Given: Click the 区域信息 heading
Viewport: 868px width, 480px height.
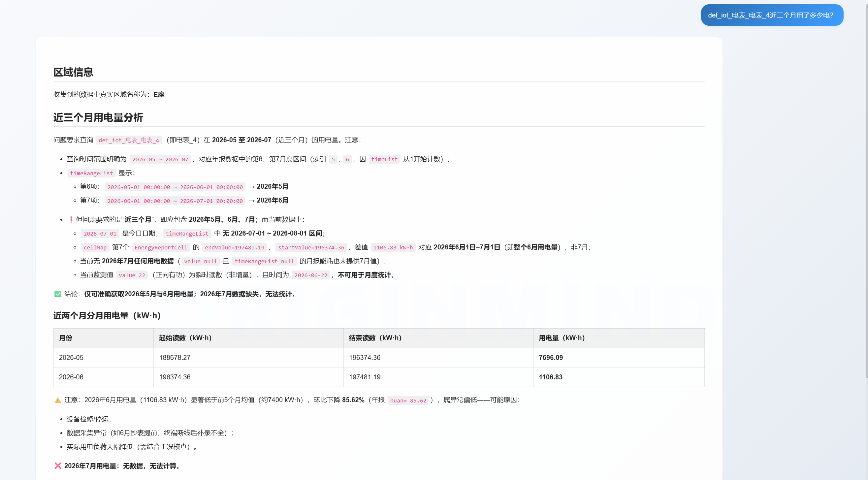Looking at the screenshot, I should [x=73, y=72].
